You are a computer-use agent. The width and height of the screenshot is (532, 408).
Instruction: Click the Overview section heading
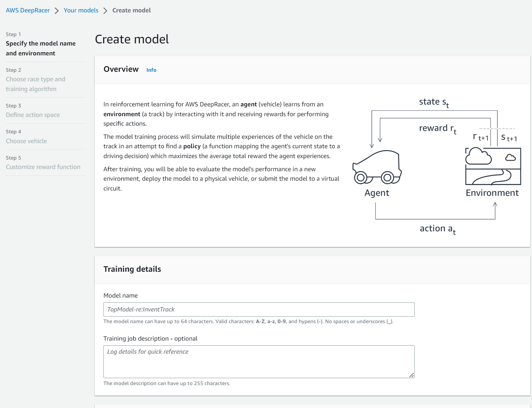[121, 69]
